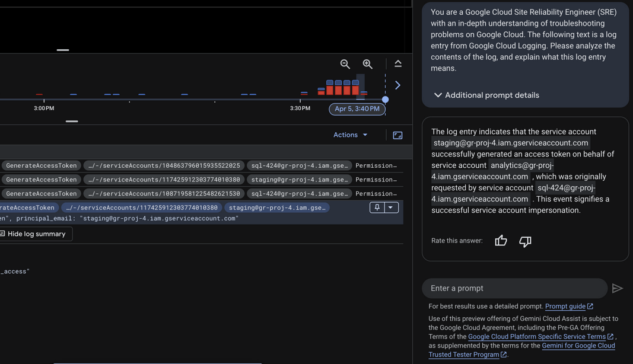Click the round handle ending the histogram timeline

(x=385, y=99)
